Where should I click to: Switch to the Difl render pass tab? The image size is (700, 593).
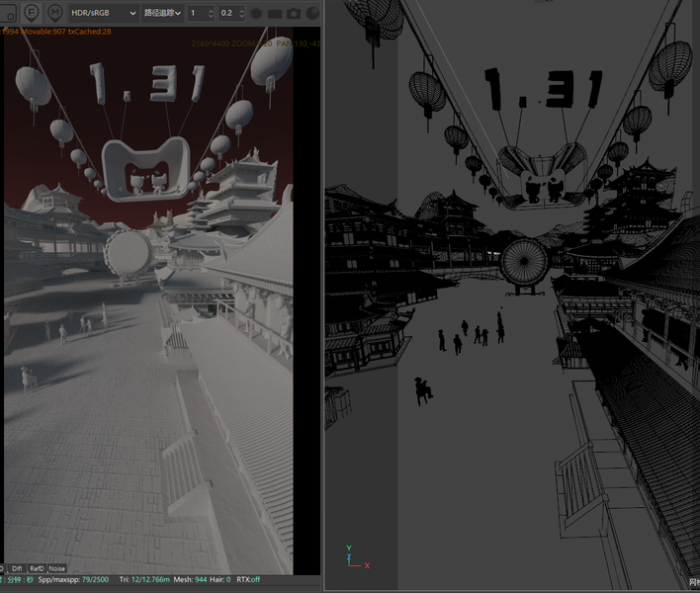point(17,568)
